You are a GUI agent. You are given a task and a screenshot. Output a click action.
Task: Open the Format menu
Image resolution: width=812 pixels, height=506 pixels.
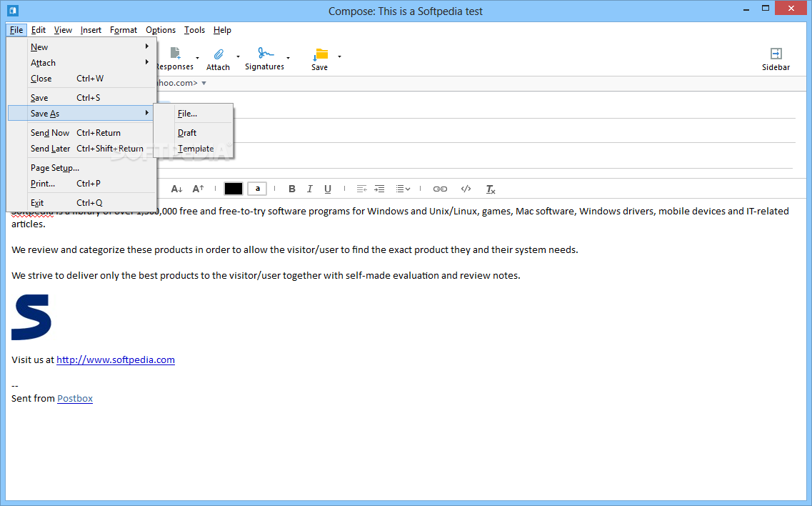pyautogui.click(x=124, y=30)
